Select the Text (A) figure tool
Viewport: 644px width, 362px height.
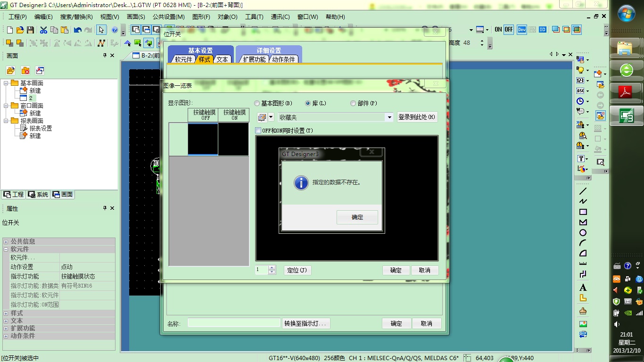click(583, 288)
